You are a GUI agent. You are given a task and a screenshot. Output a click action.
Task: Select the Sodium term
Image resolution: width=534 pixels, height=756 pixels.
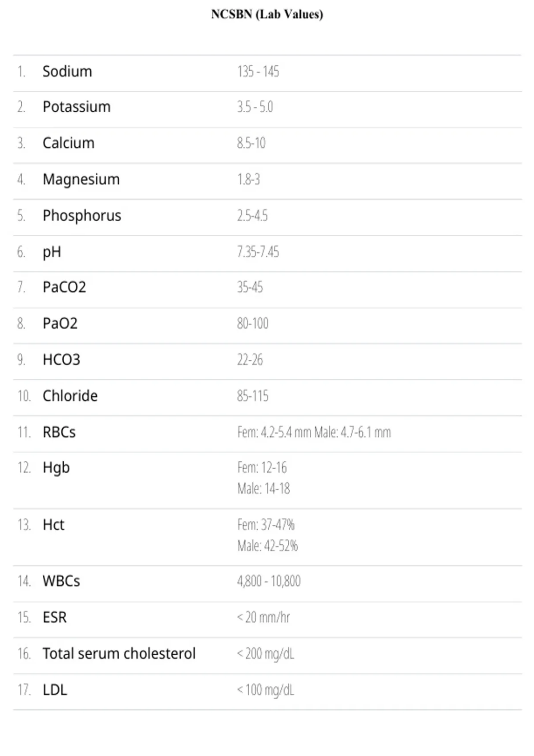[x=67, y=71]
